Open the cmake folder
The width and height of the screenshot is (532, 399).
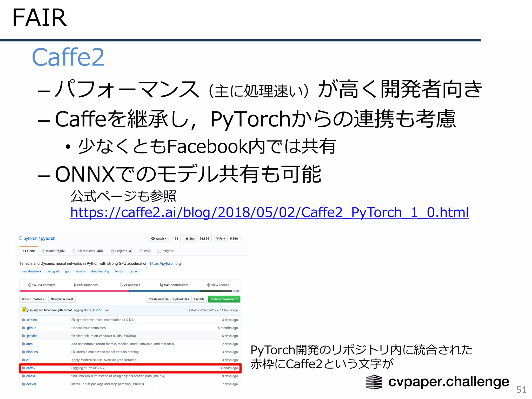point(31,376)
